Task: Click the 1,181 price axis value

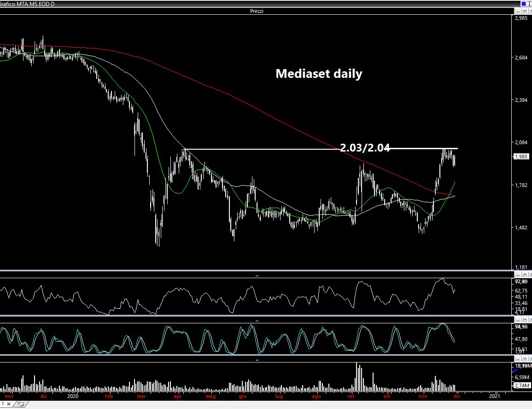Action: (x=521, y=267)
